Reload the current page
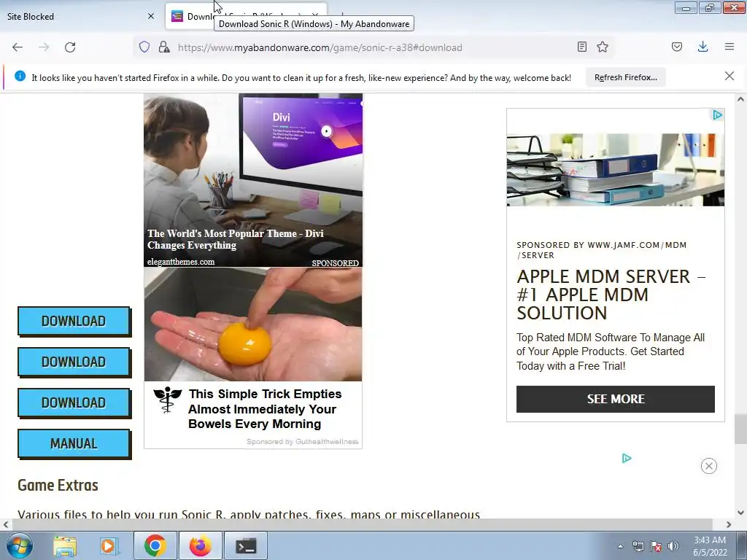Image resolution: width=747 pixels, height=560 pixels. tap(70, 47)
